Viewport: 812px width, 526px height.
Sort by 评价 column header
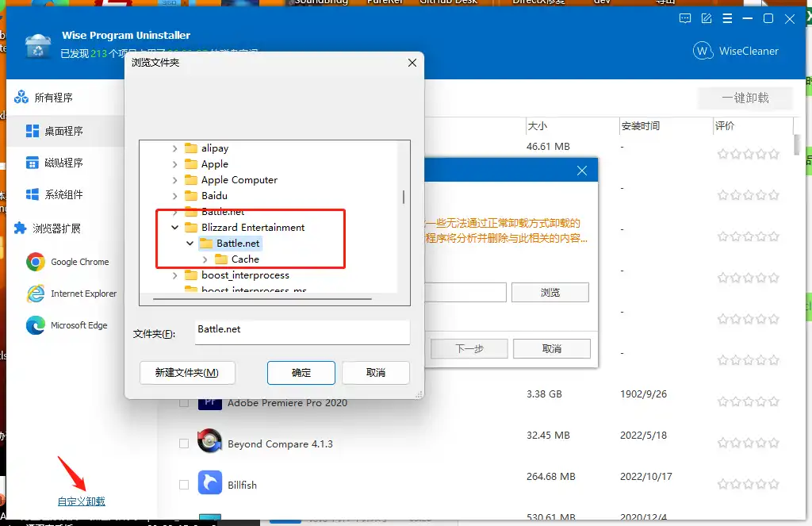pos(725,126)
